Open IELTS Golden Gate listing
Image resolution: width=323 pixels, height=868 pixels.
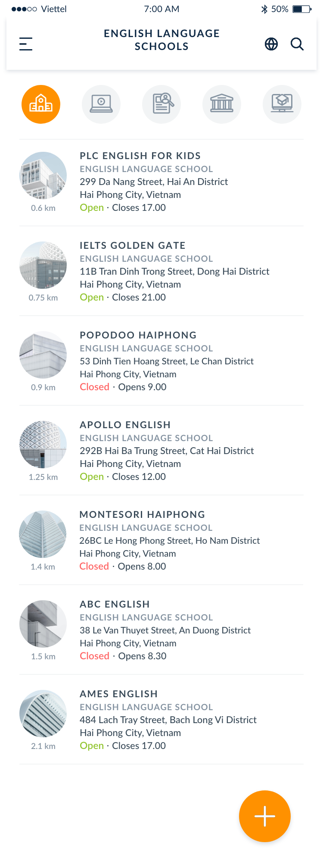(133, 246)
